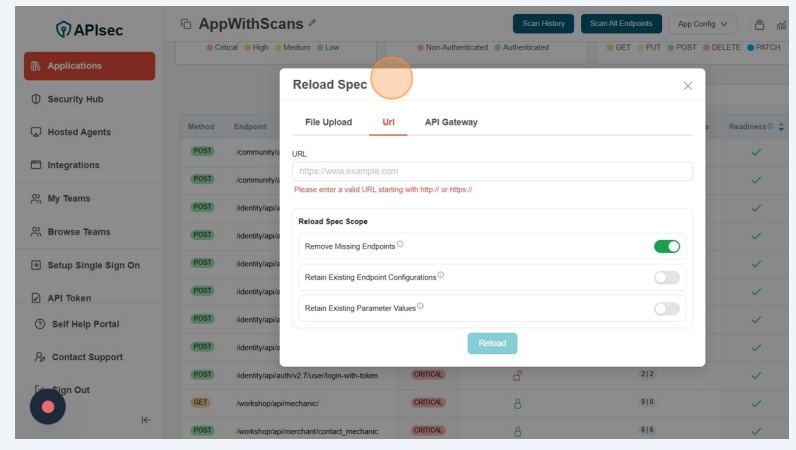Click the printer icon in the header
Screen dimensions: 796x450
click(759, 25)
